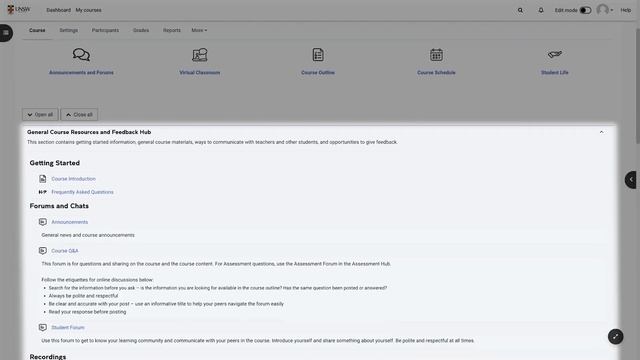This screenshot has height=360, width=640.
Task: Click the Frequently Asked Questions H5P icon
Action: click(42, 192)
